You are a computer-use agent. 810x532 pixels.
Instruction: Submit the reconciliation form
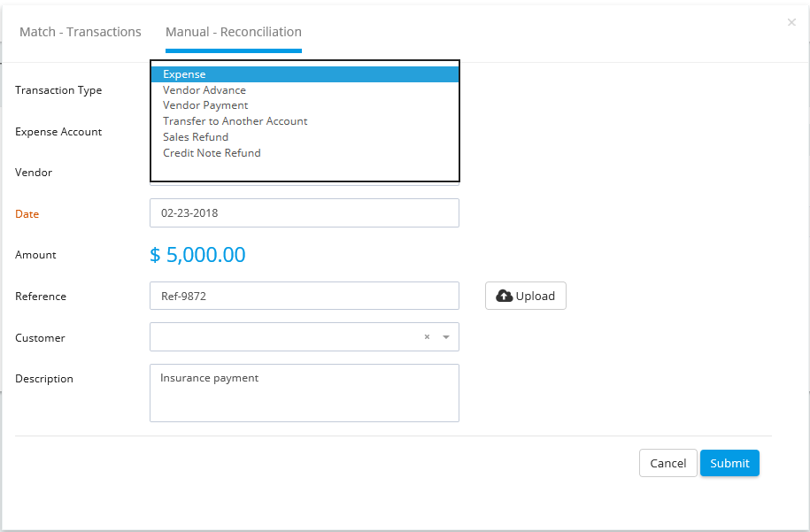(x=729, y=463)
